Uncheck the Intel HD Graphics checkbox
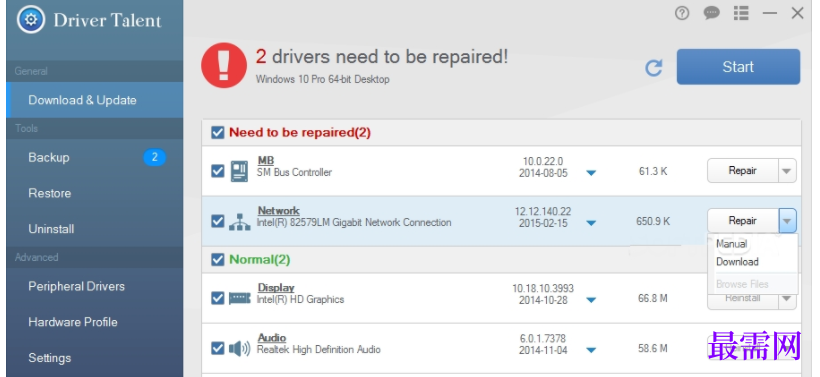This screenshot has height=377, width=820. click(218, 298)
